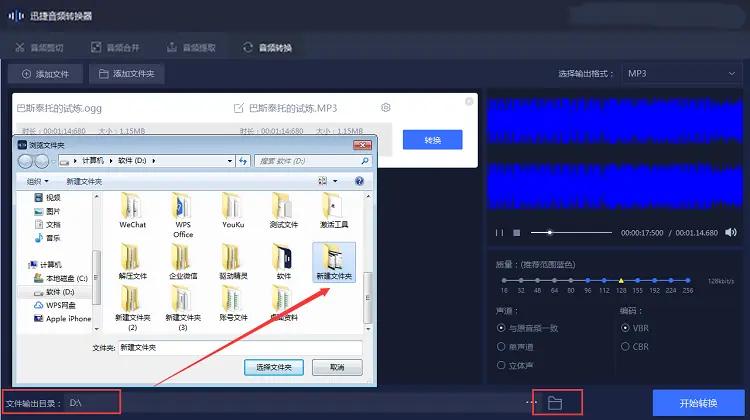Select Apple iPhone in the navigation pane
The width and height of the screenshot is (750, 420).
(62, 319)
